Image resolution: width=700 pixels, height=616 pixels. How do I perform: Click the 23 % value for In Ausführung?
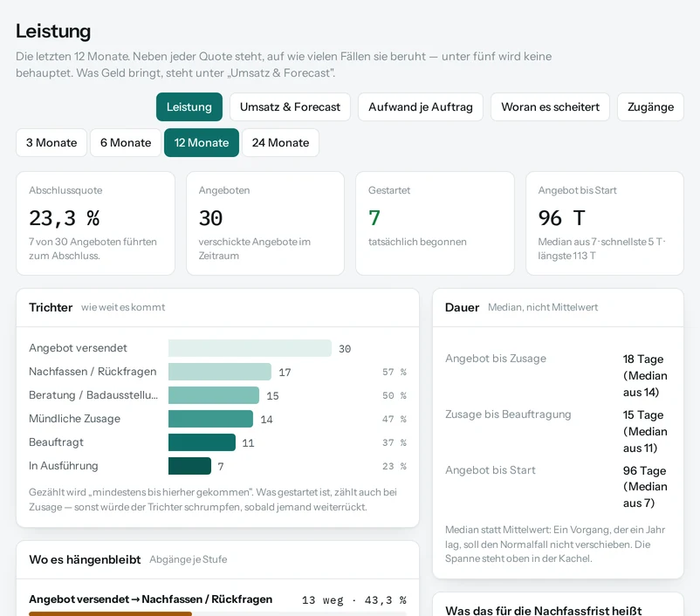tap(395, 467)
